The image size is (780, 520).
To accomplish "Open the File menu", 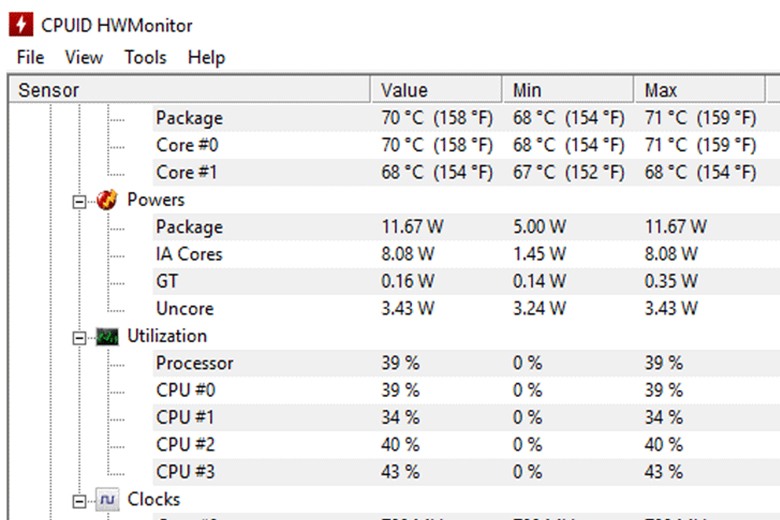I will 30,57.
